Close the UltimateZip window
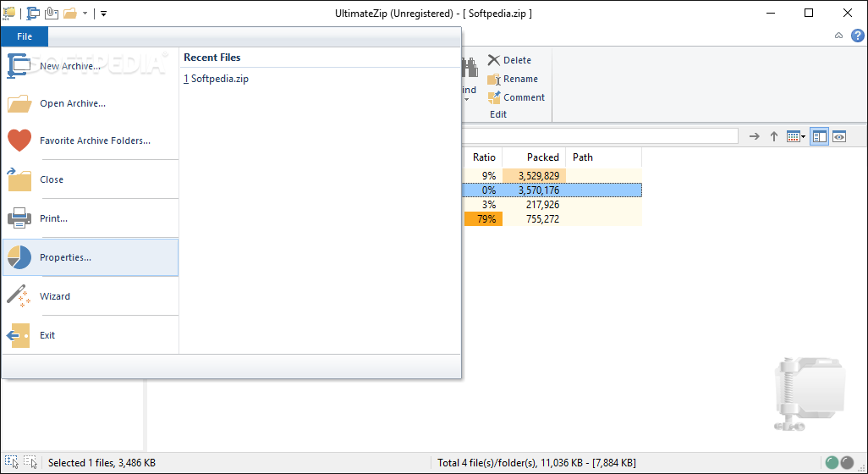 (848, 13)
